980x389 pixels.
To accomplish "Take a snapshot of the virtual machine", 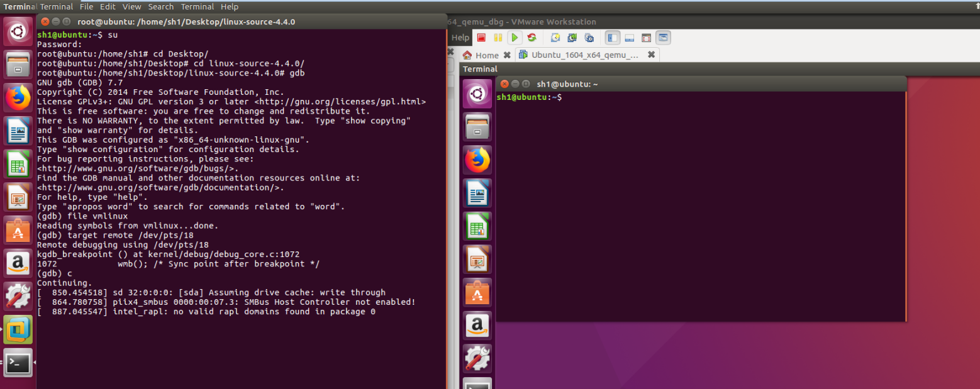I will pos(555,38).
